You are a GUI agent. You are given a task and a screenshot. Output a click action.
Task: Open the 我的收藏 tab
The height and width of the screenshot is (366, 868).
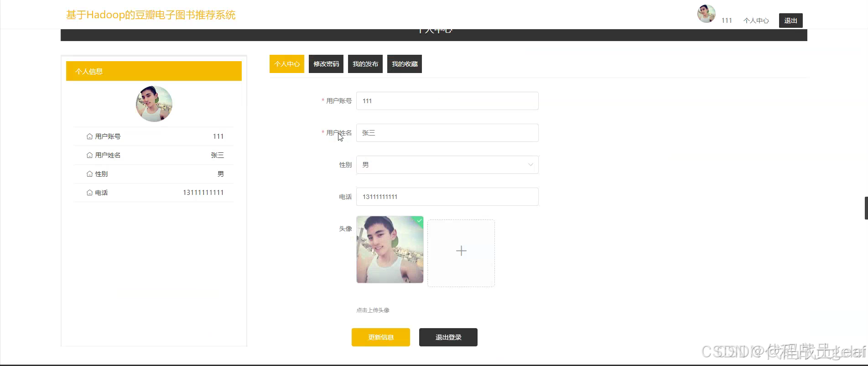tap(405, 64)
